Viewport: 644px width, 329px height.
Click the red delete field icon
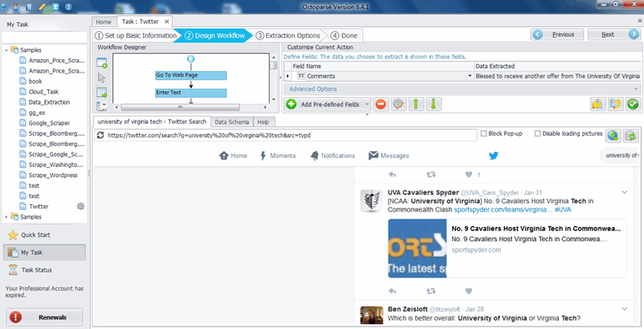tap(381, 105)
